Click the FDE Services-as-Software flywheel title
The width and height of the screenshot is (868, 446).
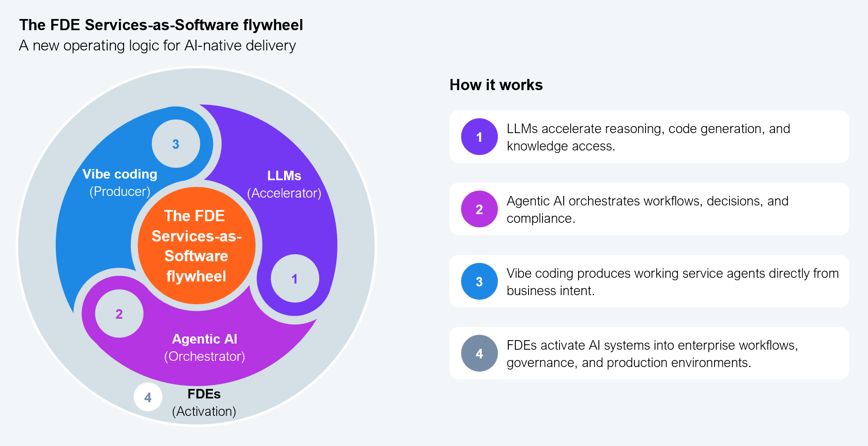coord(161,25)
